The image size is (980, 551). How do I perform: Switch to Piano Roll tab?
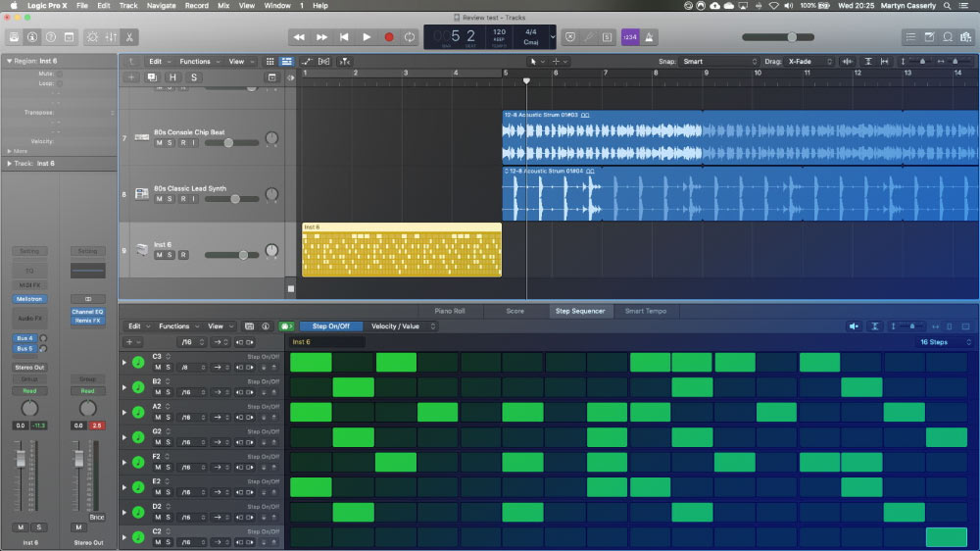point(450,311)
